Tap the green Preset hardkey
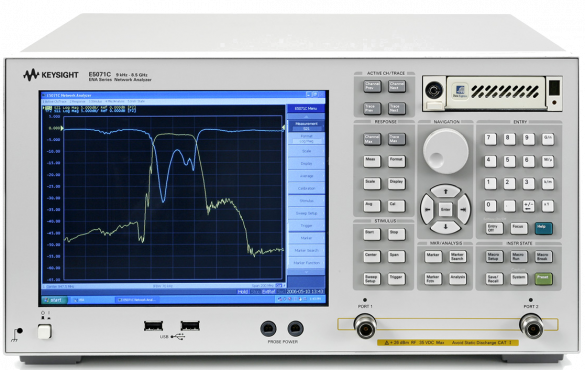This screenshot has height=370, width=585. (x=543, y=279)
